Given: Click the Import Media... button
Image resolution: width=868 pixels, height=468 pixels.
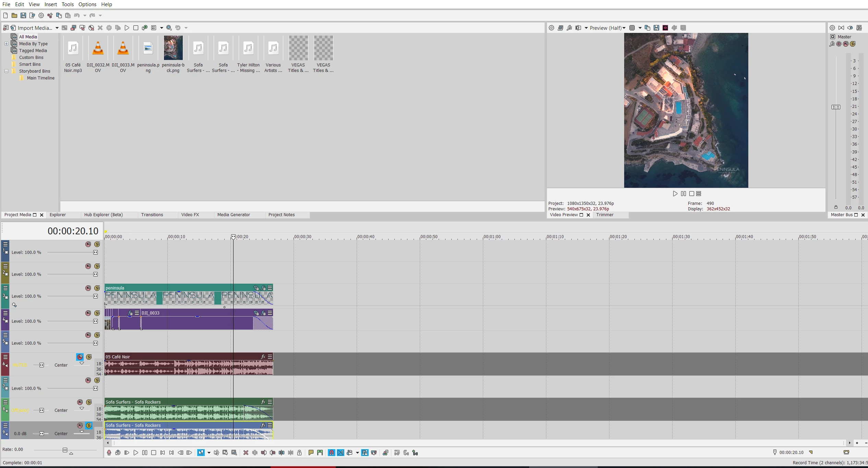Looking at the screenshot, I should [x=35, y=28].
